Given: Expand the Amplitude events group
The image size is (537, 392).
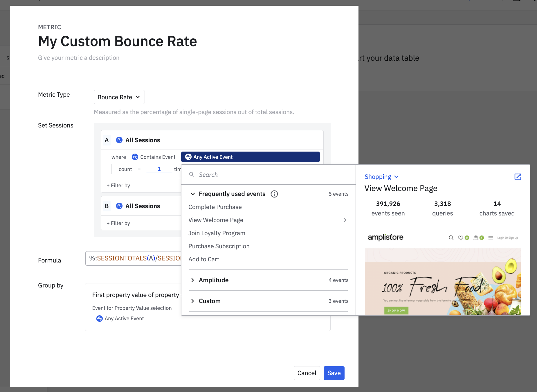Looking at the screenshot, I should pyautogui.click(x=193, y=280).
